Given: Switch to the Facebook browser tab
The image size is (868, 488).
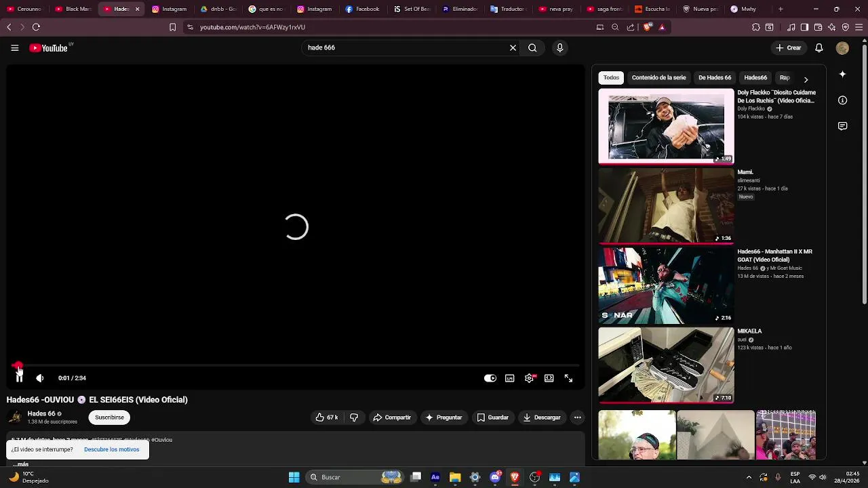Looking at the screenshot, I should [x=363, y=9].
